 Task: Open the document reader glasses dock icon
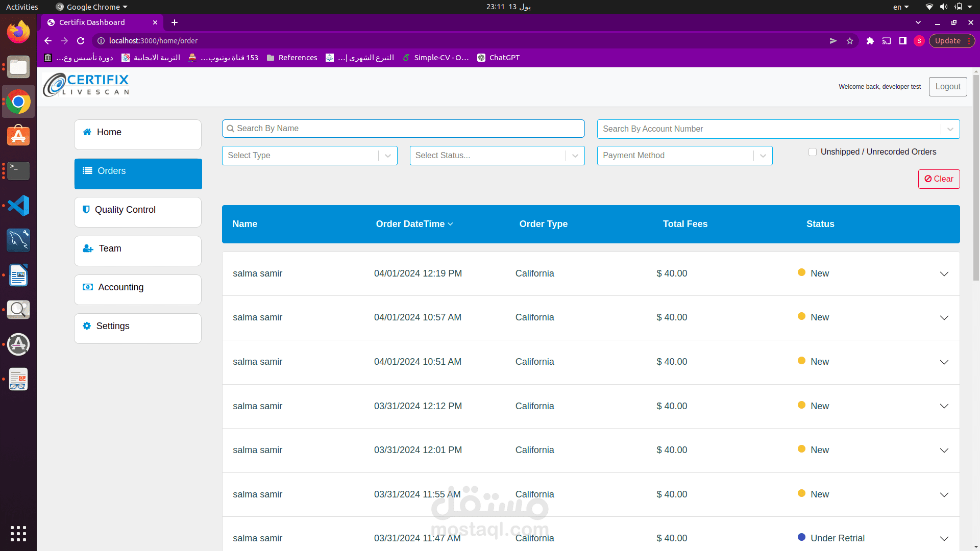click(18, 379)
